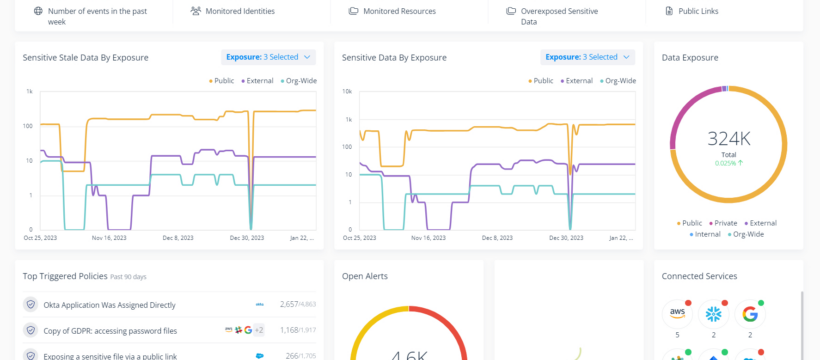Click the Monitored Identities people icon

point(196,10)
